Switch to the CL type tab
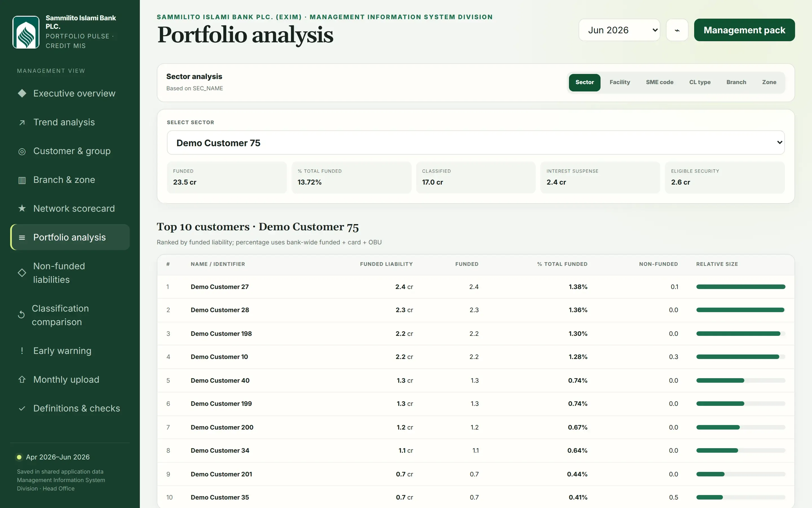812x508 pixels. click(x=700, y=82)
